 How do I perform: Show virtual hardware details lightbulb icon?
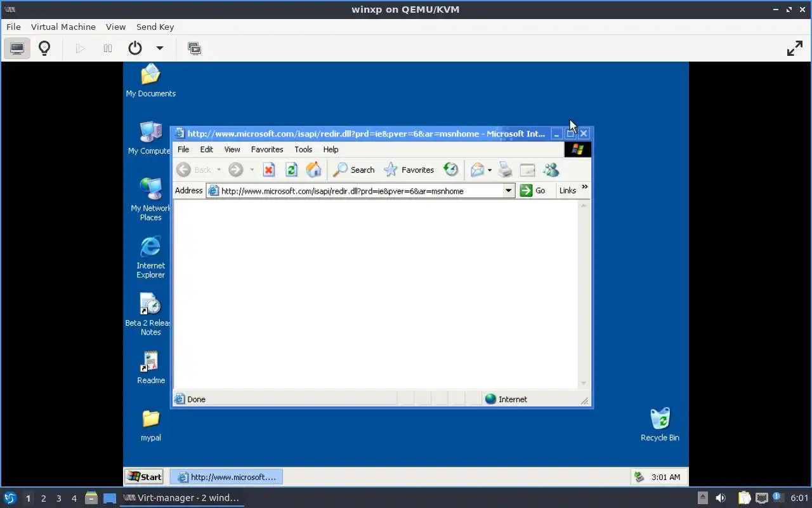coord(44,48)
